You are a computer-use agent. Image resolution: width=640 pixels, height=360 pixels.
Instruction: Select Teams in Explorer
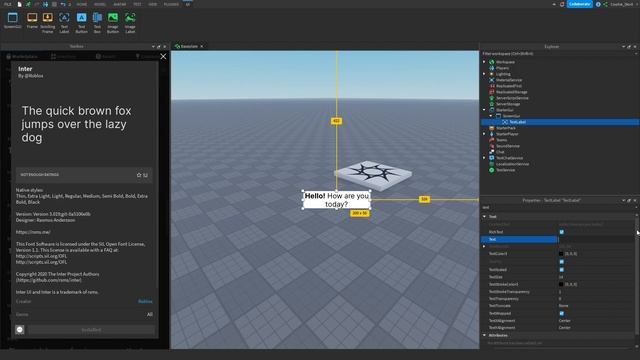[501, 140]
